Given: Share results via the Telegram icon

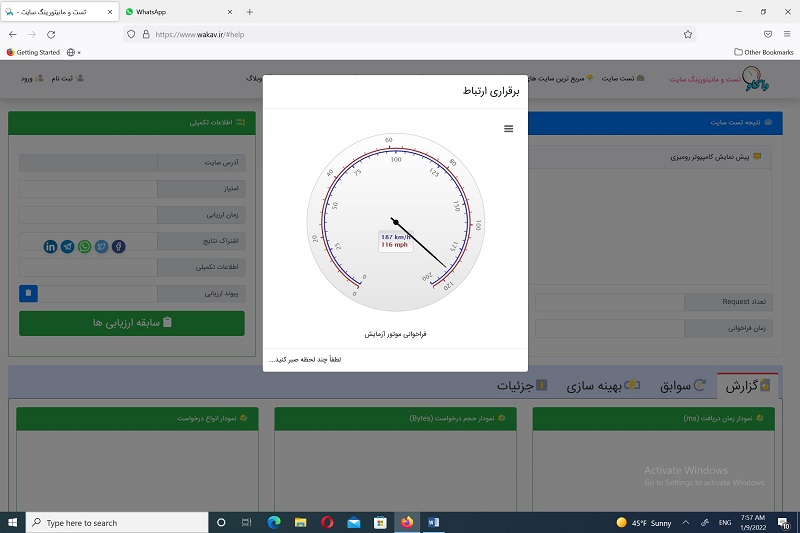Looking at the screenshot, I should 67,246.
